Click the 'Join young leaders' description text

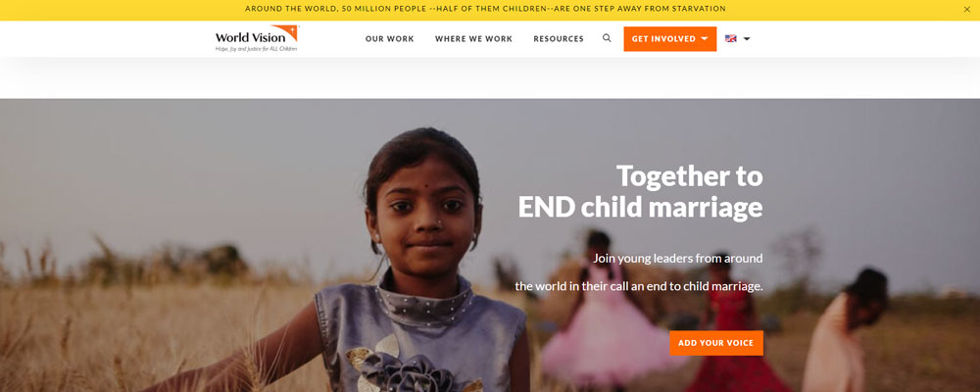(639, 272)
